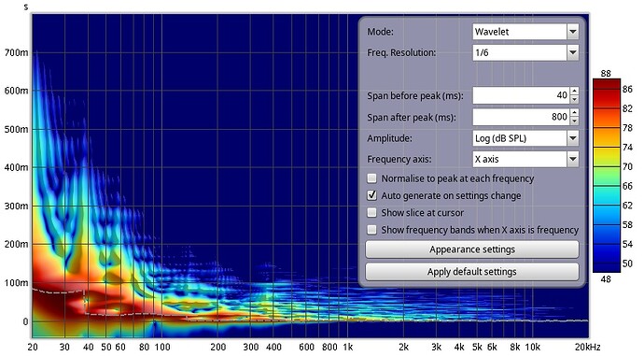The image size is (644, 356).
Task: Click the 70 value on color scale
Action: click(627, 166)
